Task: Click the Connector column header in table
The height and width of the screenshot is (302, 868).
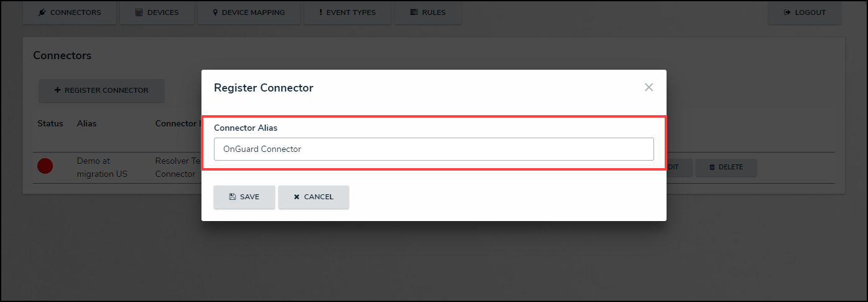Action: click(177, 123)
